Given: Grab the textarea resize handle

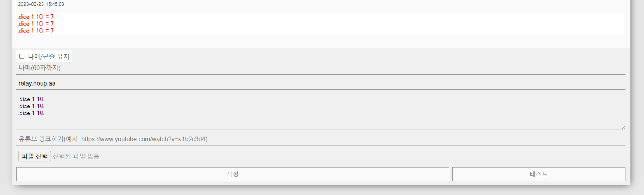Looking at the screenshot, I should (623, 128).
